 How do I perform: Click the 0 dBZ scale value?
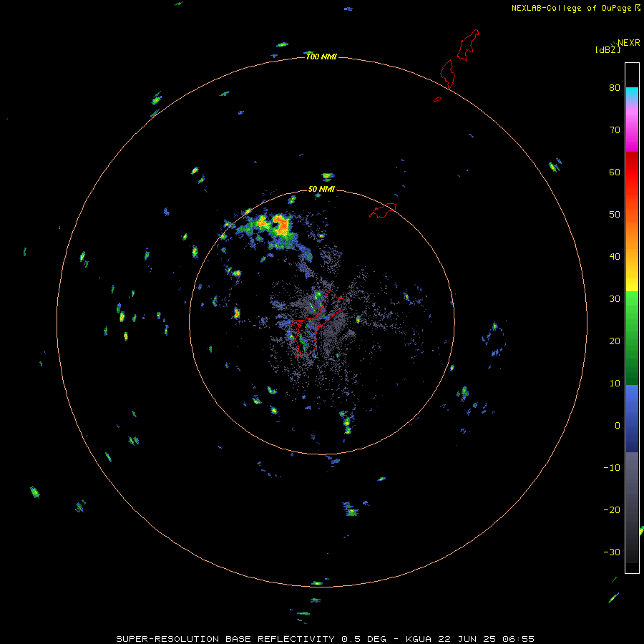click(x=618, y=426)
